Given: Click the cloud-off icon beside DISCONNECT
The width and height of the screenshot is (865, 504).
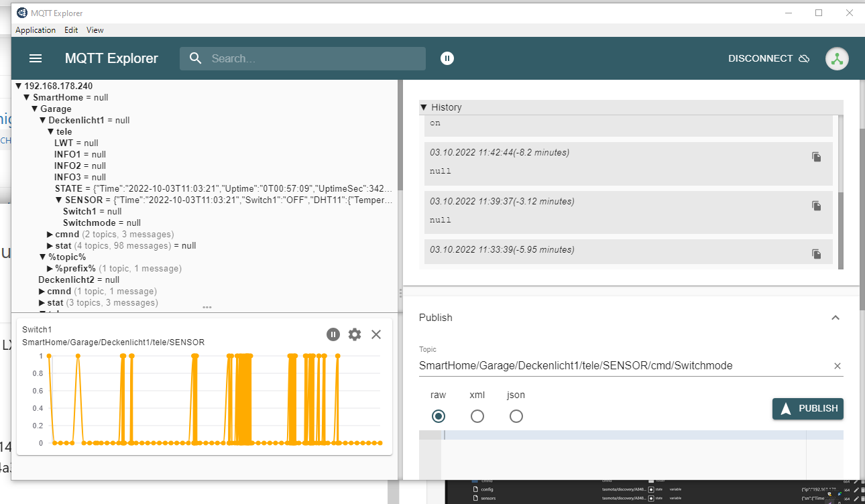Looking at the screenshot, I should (804, 58).
